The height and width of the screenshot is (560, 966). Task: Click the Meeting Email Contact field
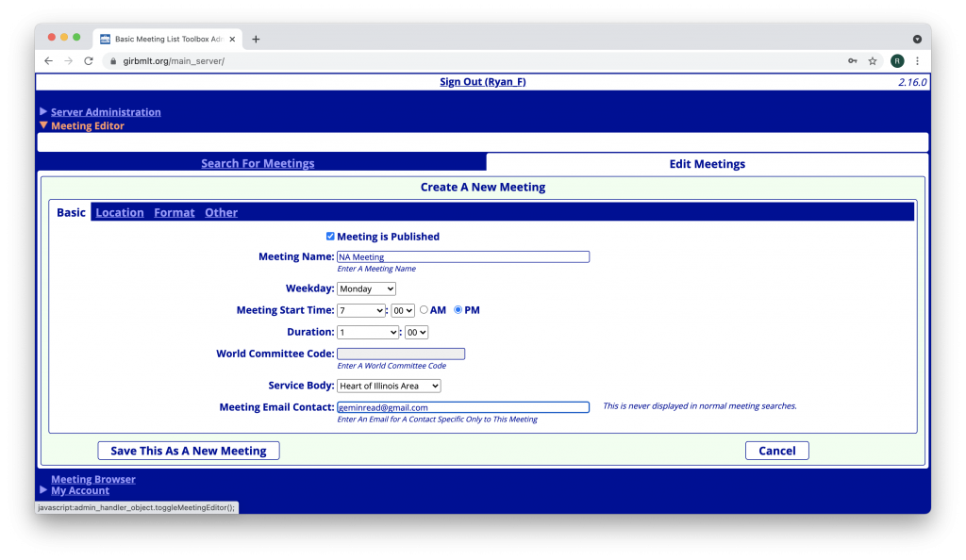[x=463, y=407]
